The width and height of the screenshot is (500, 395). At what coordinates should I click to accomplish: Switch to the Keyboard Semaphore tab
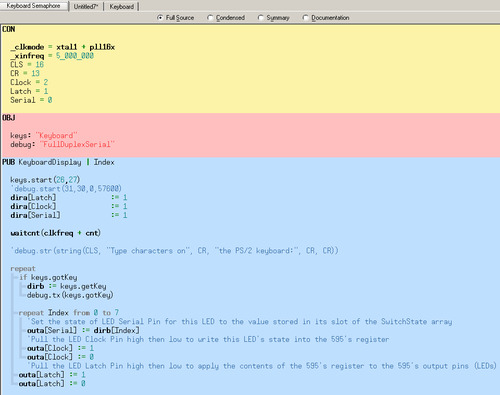[33, 6]
